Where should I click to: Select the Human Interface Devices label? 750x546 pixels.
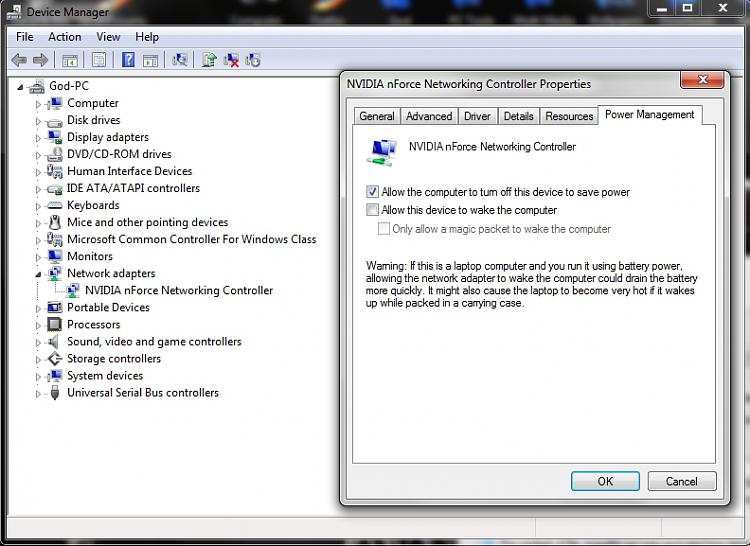click(130, 171)
